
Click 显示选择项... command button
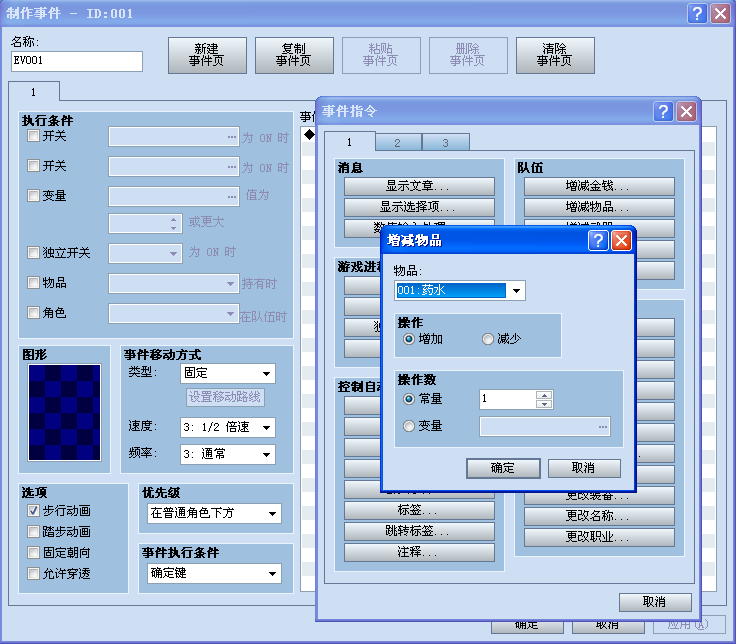419,207
